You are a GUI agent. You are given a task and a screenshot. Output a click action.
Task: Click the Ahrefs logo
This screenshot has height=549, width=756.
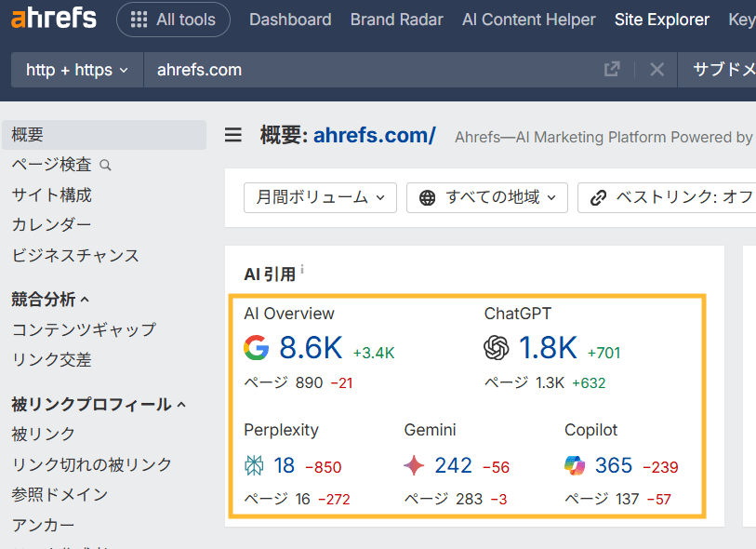[53, 18]
